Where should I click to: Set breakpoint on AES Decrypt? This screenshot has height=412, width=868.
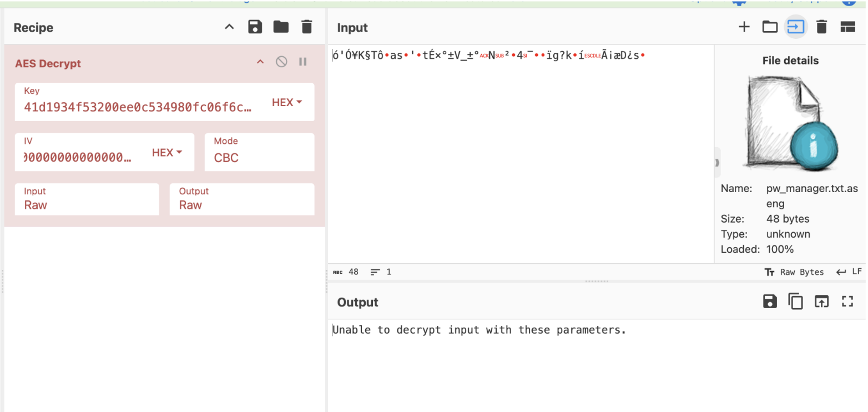[303, 62]
